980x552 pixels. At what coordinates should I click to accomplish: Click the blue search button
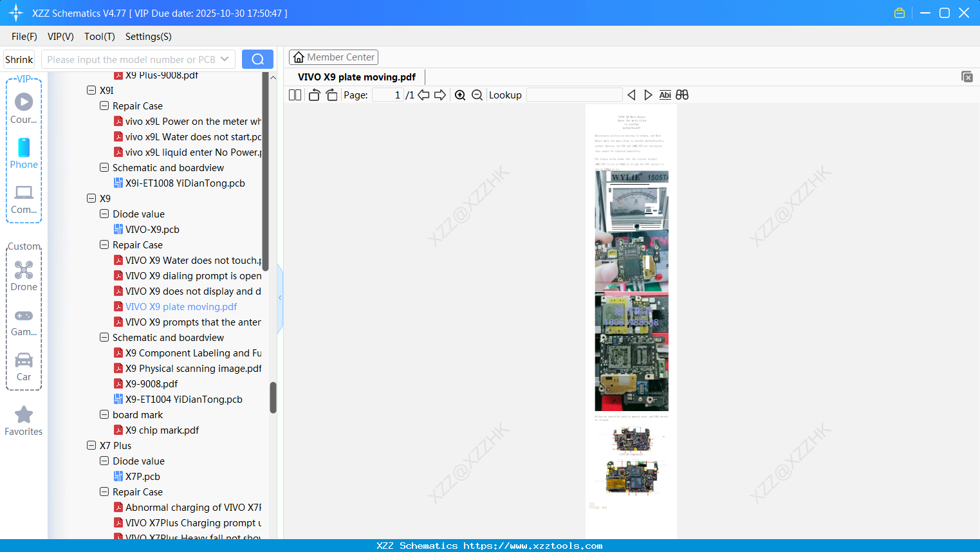[257, 59]
